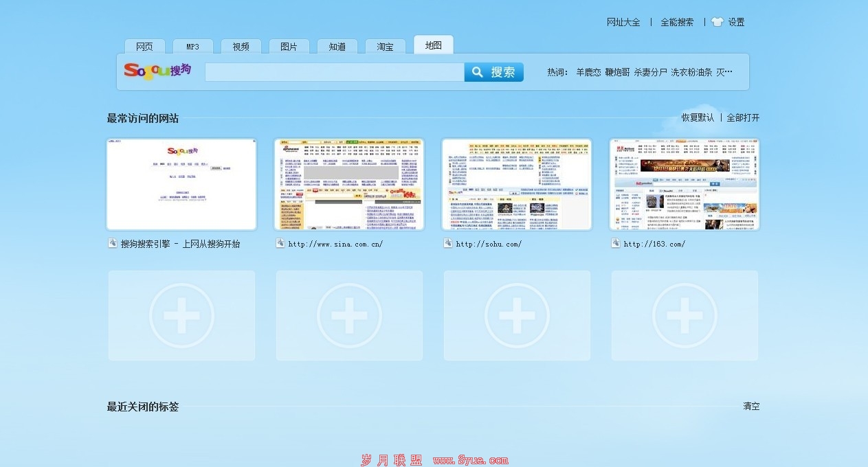The height and width of the screenshot is (467, 868).
Task: Click the t-shirt skin icon next to 设置
Action: point(717,21)
